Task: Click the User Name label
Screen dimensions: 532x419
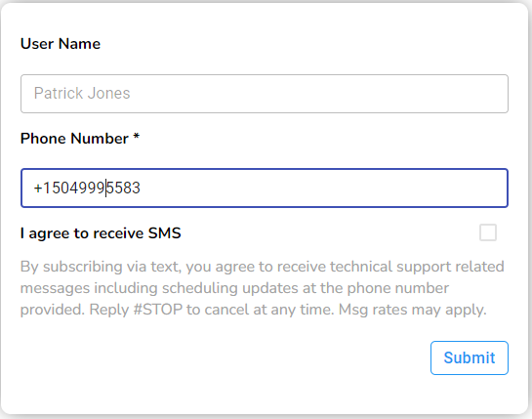Action: click(61, 44)
